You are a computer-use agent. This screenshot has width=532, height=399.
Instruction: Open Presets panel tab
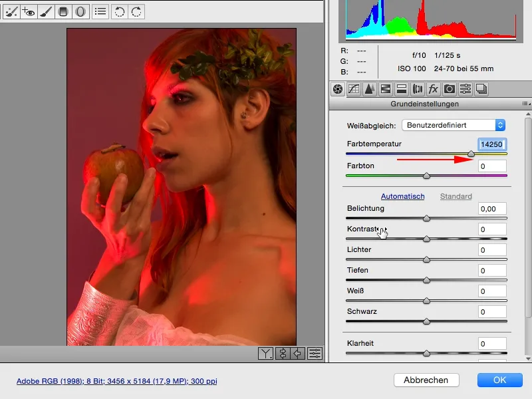coord(465,89)
